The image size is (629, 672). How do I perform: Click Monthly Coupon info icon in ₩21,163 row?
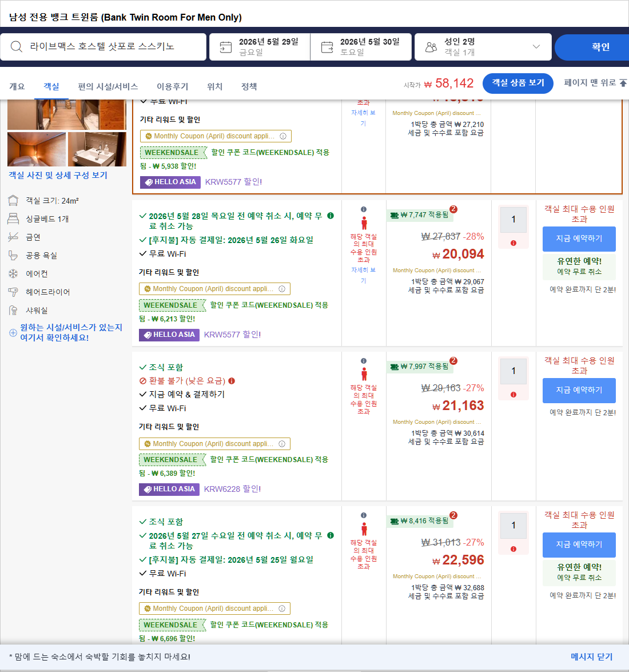pos(282,444)
